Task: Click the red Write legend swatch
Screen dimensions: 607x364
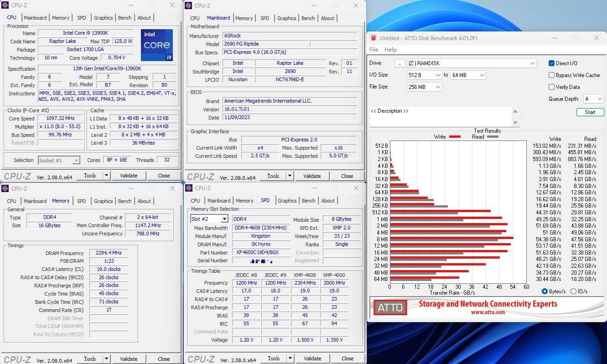Action: [455, 137]
